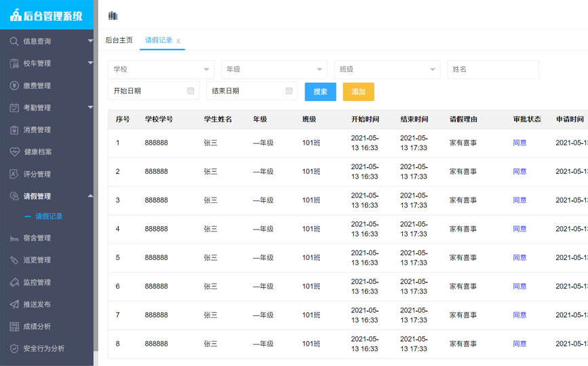Click the 宿舍管理 bed icon
This screenshot has height=366, width=588.
(x=14, y=238)
